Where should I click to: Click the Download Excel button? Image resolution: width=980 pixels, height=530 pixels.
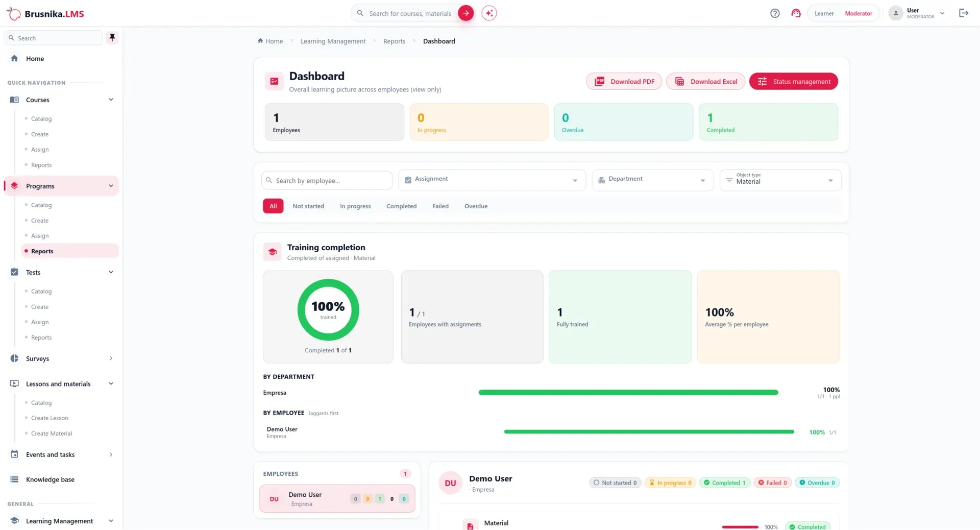pos(705,82)
